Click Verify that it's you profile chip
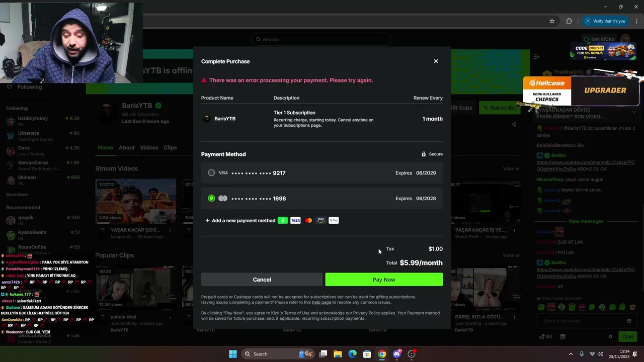The height and width of the screenshot is (362, 644). (605, 21)
